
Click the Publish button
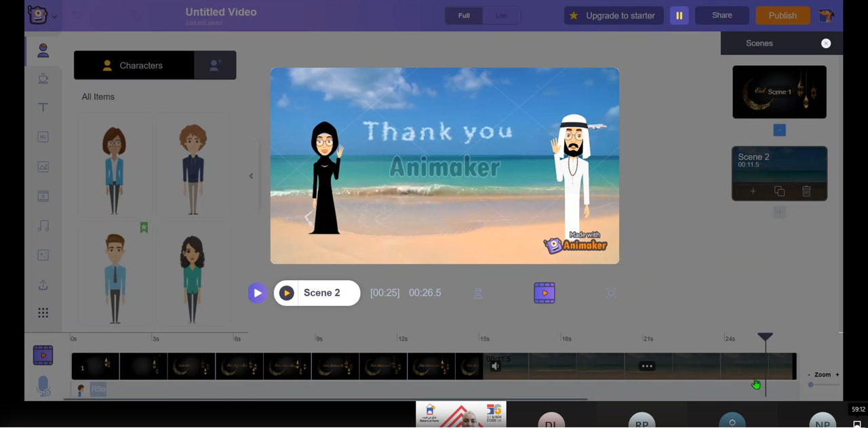coord(783,16)
